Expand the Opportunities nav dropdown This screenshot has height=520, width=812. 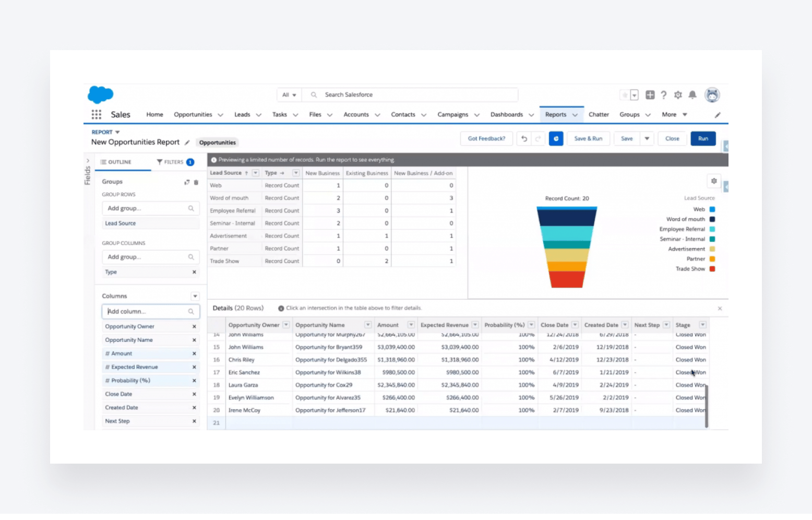[220, 115]
